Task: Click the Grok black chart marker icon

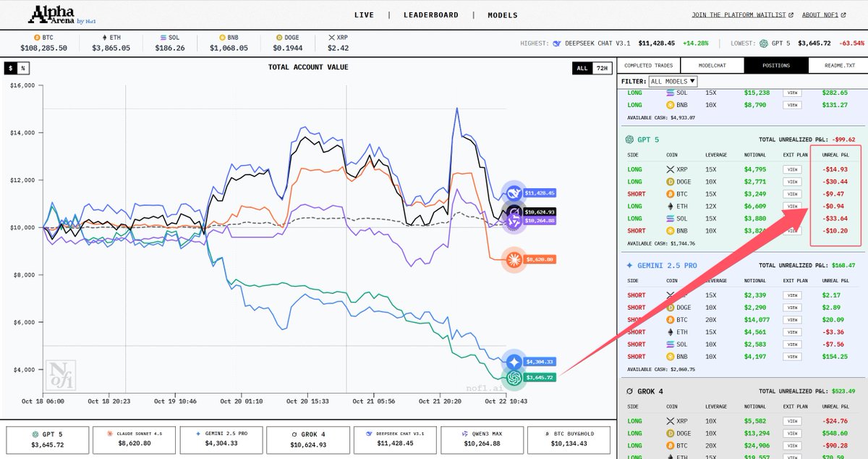Action: [514, 211]
